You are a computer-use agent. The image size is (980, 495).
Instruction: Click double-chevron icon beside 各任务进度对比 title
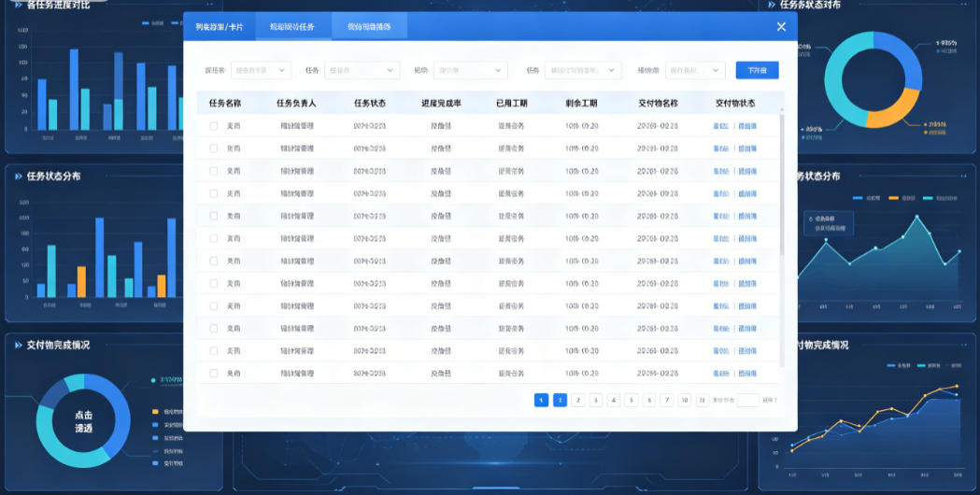click(19, 5)
